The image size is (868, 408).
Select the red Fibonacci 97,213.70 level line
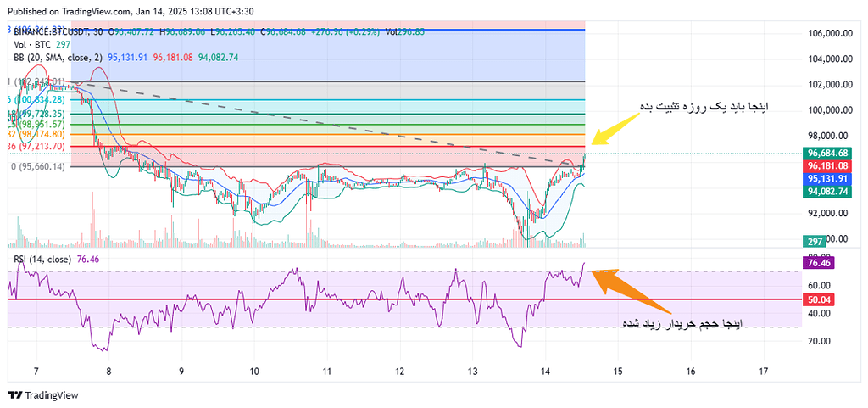(339, 146)
